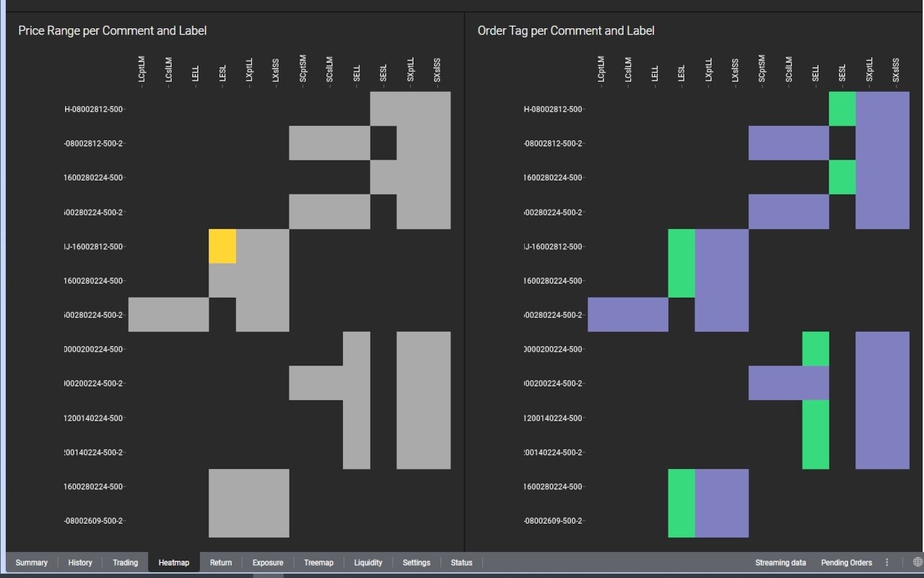Check the Status tab
The image size is (924, 578).
tap(461, 562)
